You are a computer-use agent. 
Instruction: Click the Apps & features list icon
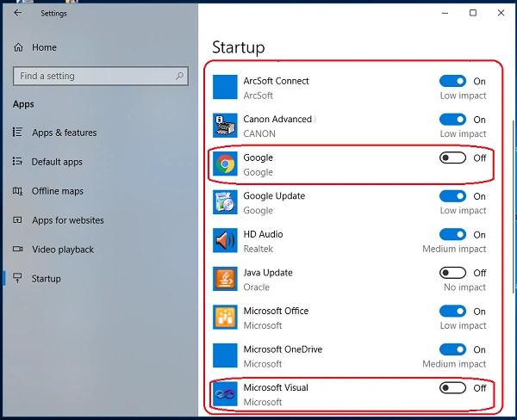tap(17, 132)
